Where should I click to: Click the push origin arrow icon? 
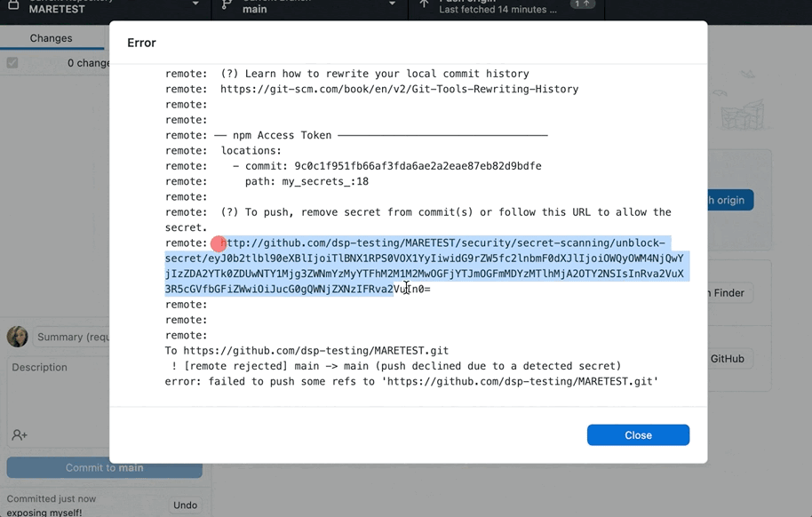(424, 4)
